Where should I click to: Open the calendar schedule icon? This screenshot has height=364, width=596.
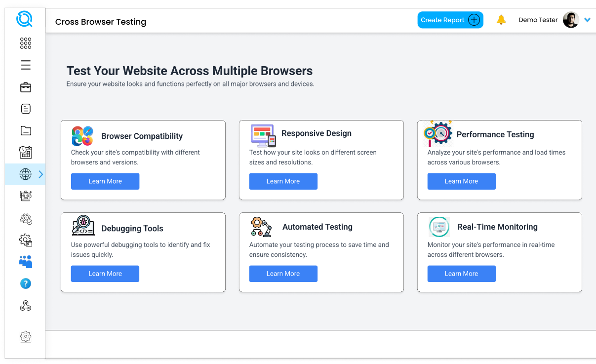[x=26, y=152]
